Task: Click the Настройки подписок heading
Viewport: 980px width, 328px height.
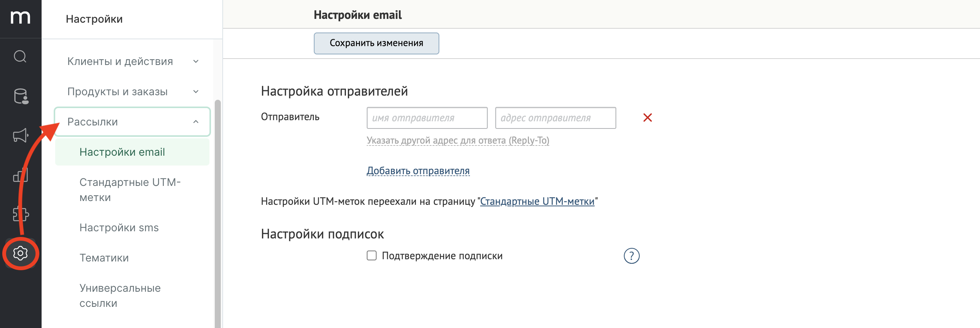Action: [x=322, y=234]
